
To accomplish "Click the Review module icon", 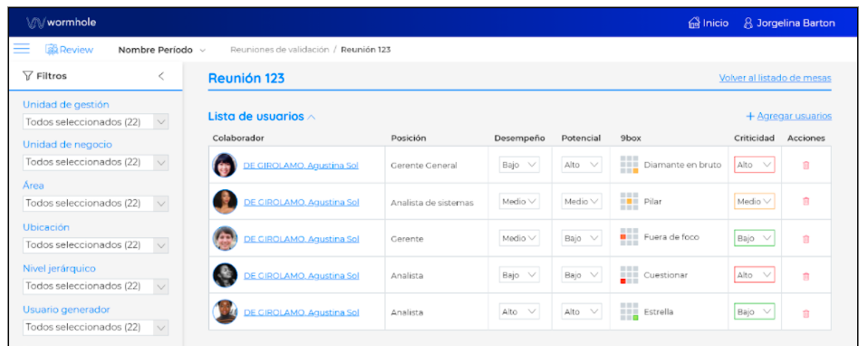I will [x=52, y=49].
